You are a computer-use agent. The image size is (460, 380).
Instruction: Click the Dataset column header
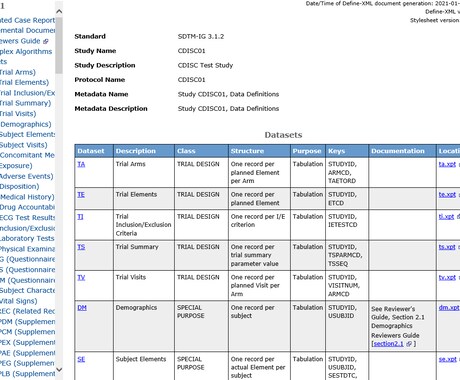[94, 151]
